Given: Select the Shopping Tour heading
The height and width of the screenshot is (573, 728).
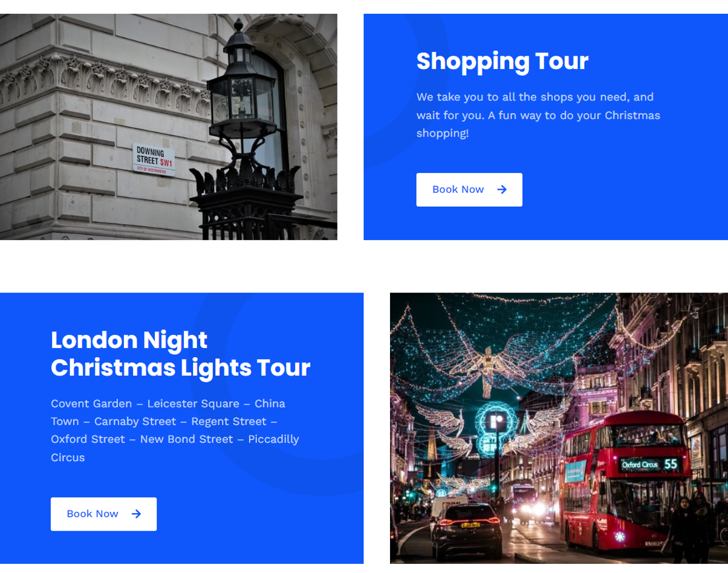Looking at the screenshot, I should (502, 61).
